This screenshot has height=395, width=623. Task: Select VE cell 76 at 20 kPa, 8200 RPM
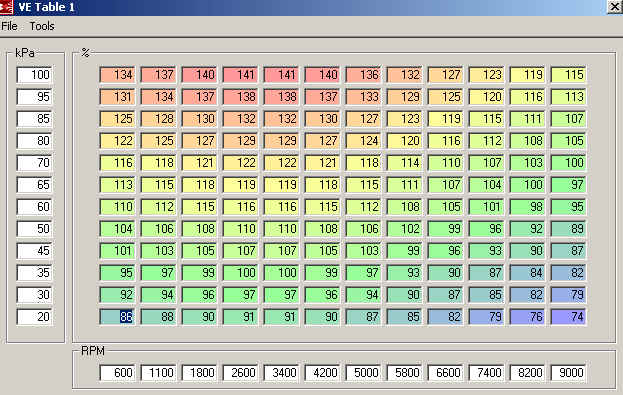(x=527, y=317)
